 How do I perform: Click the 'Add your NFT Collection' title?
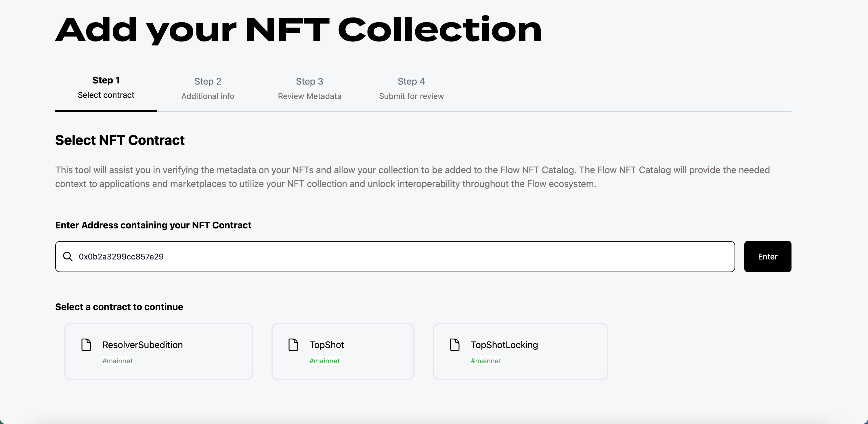[299, 30]
